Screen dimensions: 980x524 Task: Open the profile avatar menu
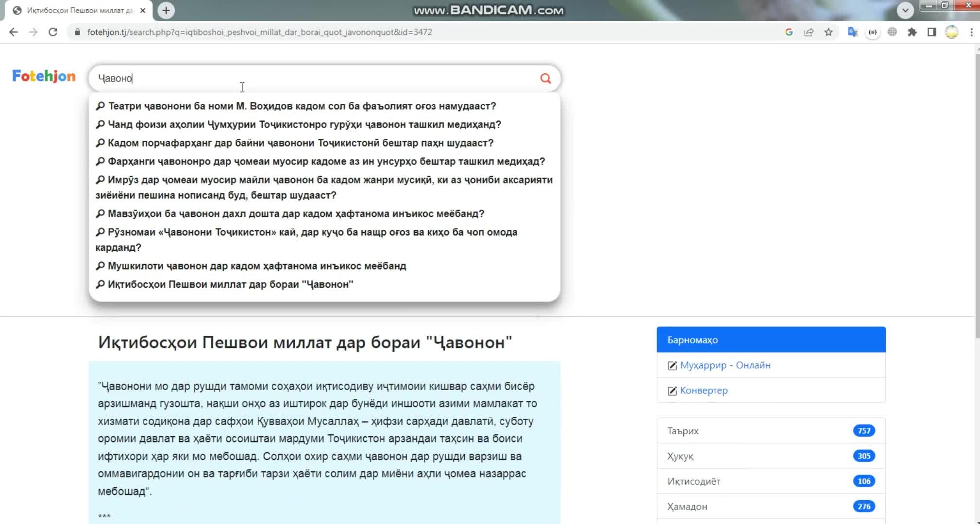click(951, 32)
